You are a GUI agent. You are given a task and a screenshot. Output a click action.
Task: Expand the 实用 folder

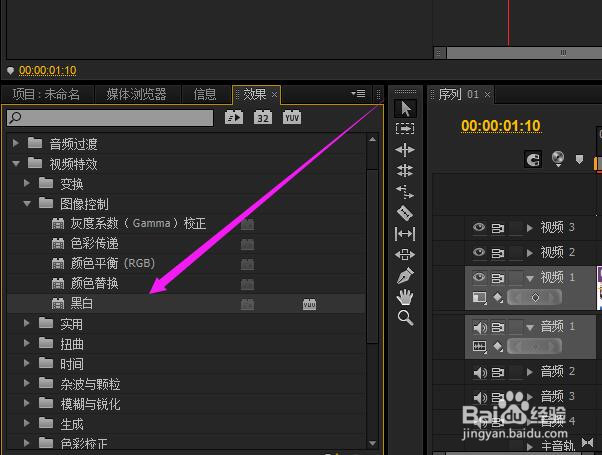[x=26, y=323]
